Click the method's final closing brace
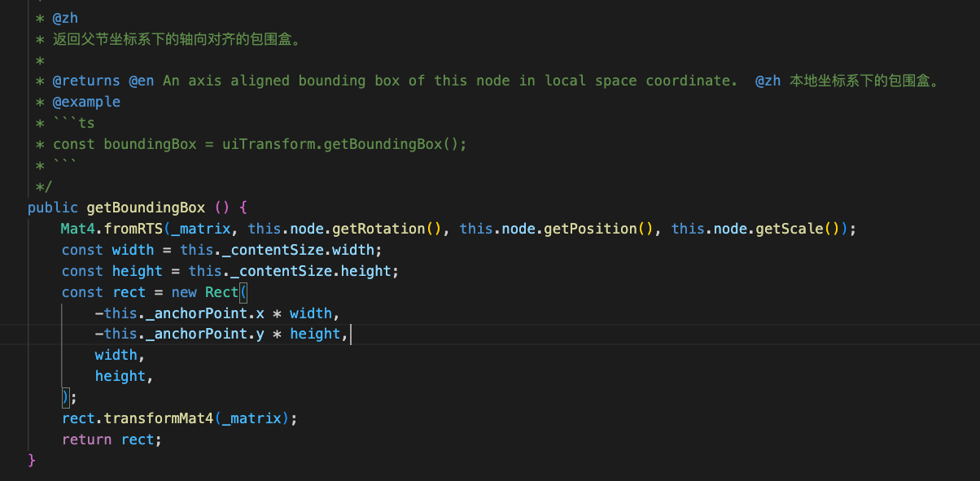 [x=32, y=461]
